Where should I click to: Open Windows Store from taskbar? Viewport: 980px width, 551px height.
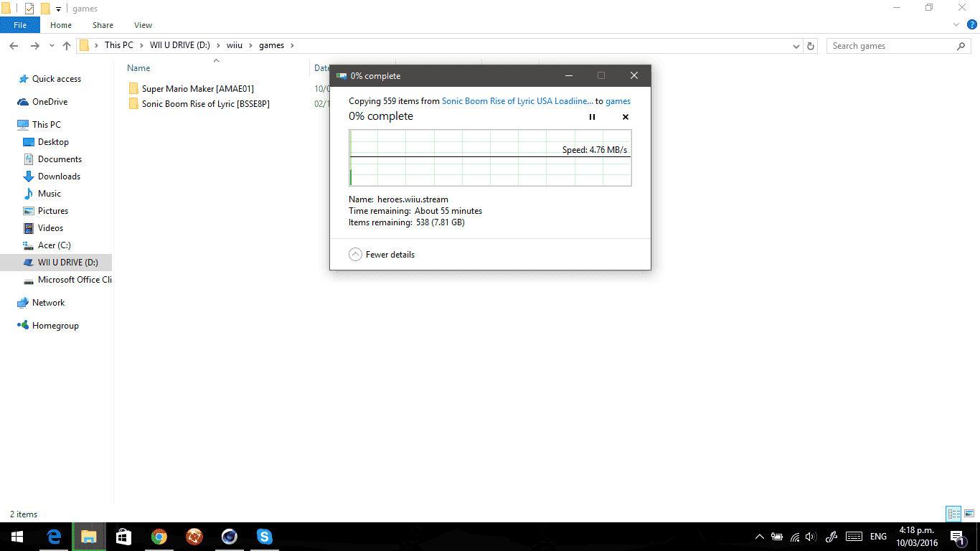[x=123, y=537]
